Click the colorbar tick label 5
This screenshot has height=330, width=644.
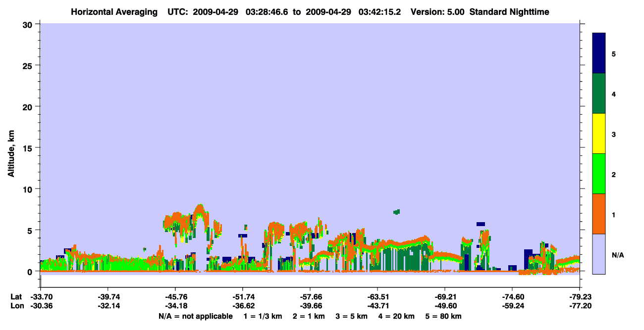coord(614,53)
